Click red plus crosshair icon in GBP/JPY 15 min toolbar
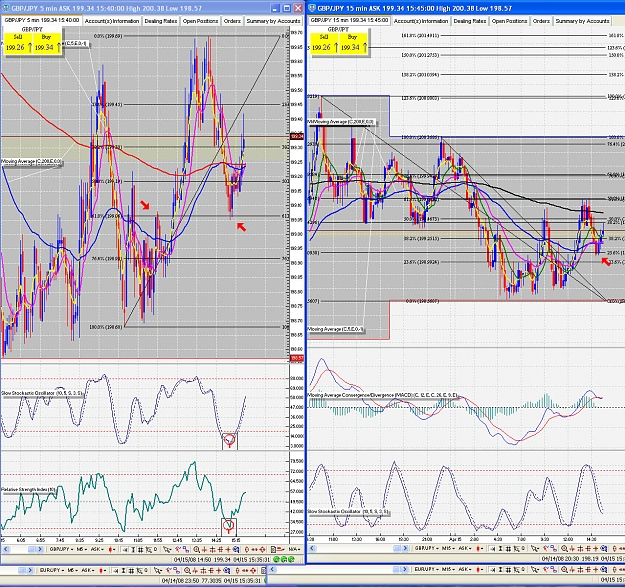The width and height of the screenshot is (625, 587). (596, 549)
